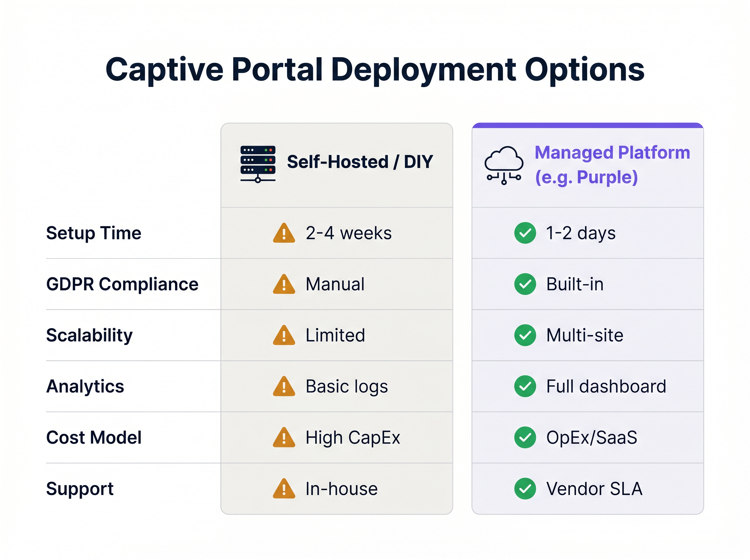Click the warning triangle next to Manual
Viewport: 750px width, 560px height.
(x=284, y=284)
